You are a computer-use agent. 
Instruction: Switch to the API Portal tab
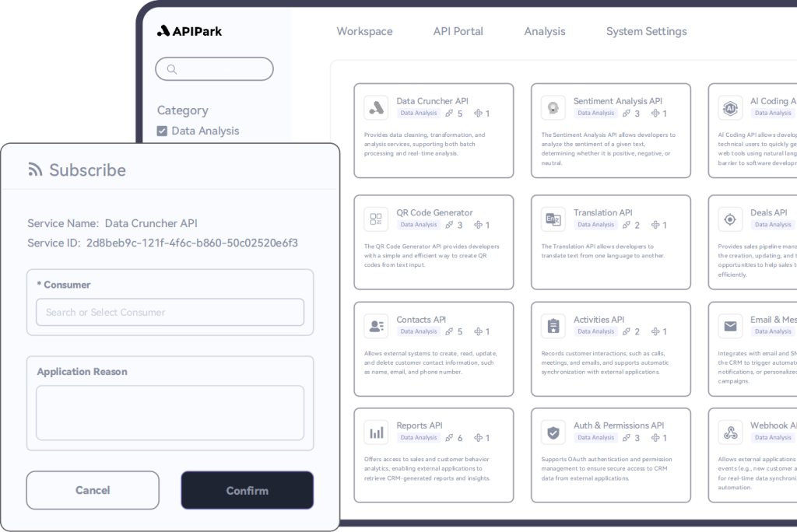[x=458, y=31]
